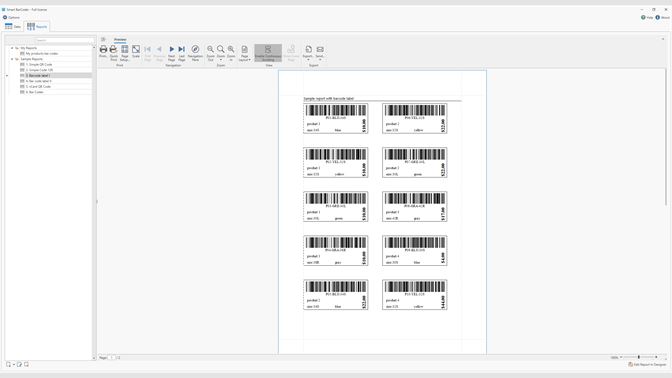Click the delete report icon at bottom left
The image size is (672, 378).
27,364
